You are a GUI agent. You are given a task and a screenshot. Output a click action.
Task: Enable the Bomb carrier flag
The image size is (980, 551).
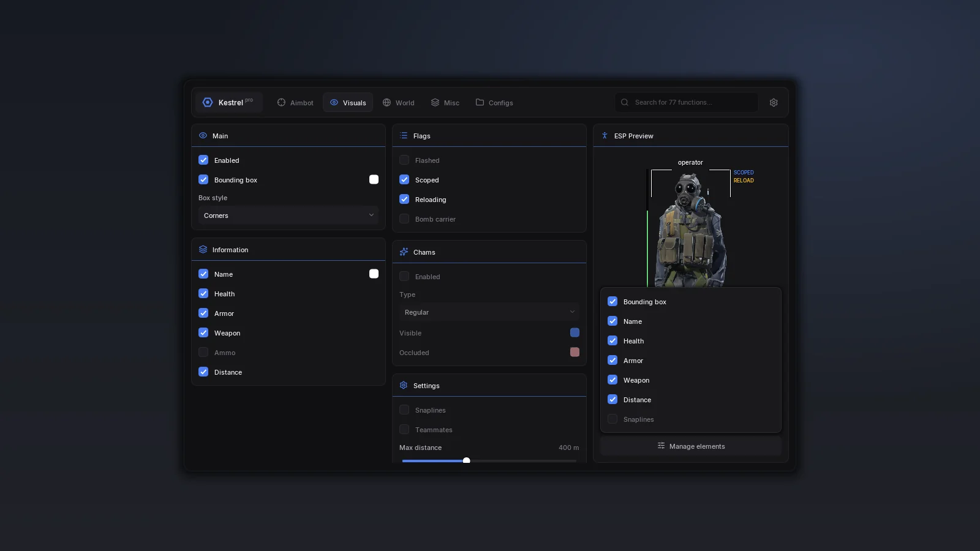(404, 219)
